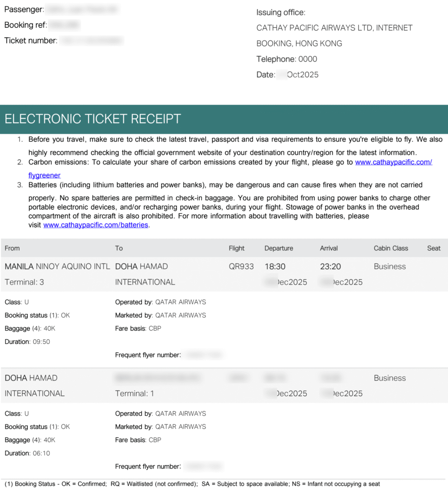The height and width of the screenshot is (489, 448).
Task: Click the Electronic Ticket Receipt heading
Action: (x=93, y=119)
